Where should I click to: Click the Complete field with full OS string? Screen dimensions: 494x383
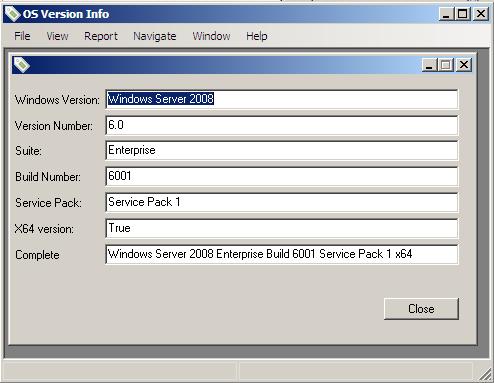click(282, 254)
